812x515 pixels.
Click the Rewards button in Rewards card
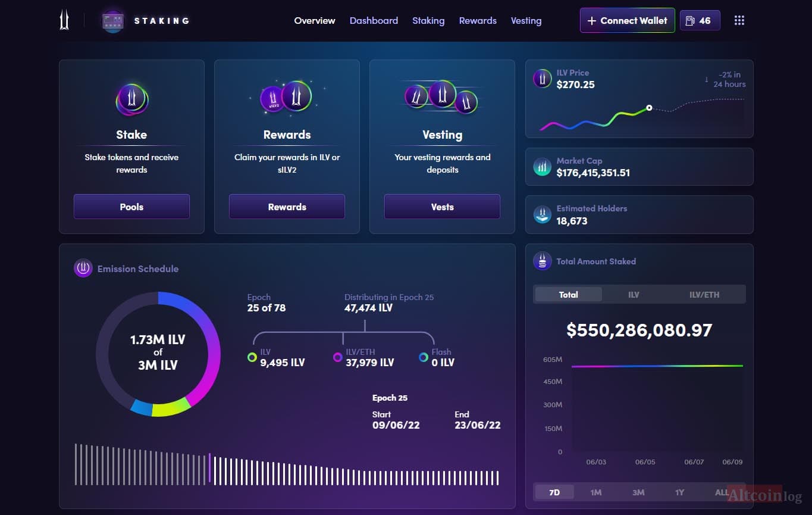point(287,207)
